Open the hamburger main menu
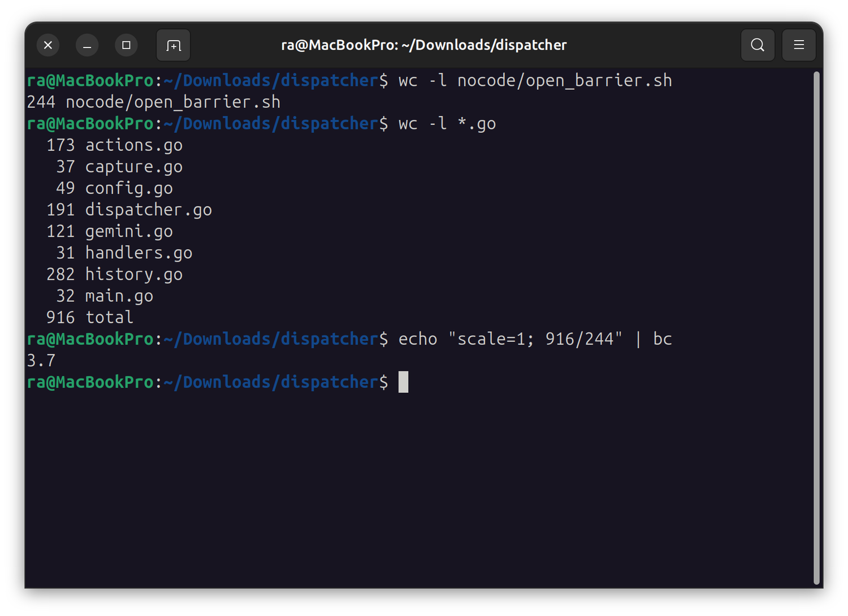 point(798,45)
